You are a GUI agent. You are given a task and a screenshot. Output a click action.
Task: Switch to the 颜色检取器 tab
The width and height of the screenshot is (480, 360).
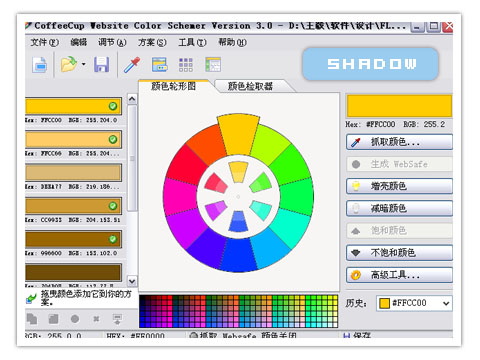coord(250,86)
